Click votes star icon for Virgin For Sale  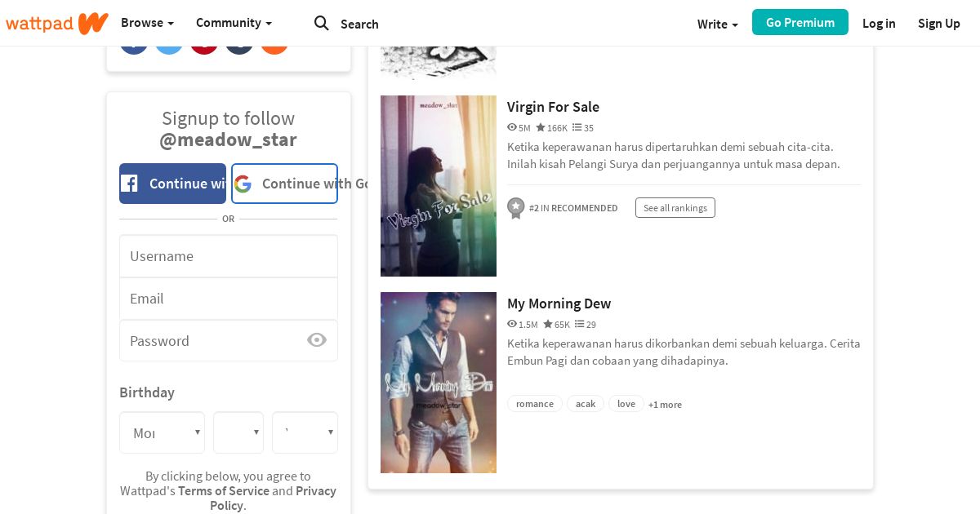click(541, 127)
